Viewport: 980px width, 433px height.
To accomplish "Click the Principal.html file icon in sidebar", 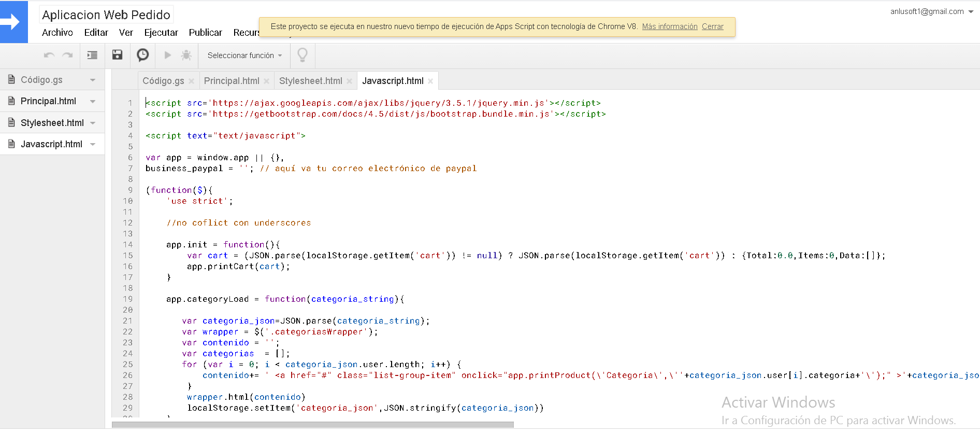I will click(11, 101).
